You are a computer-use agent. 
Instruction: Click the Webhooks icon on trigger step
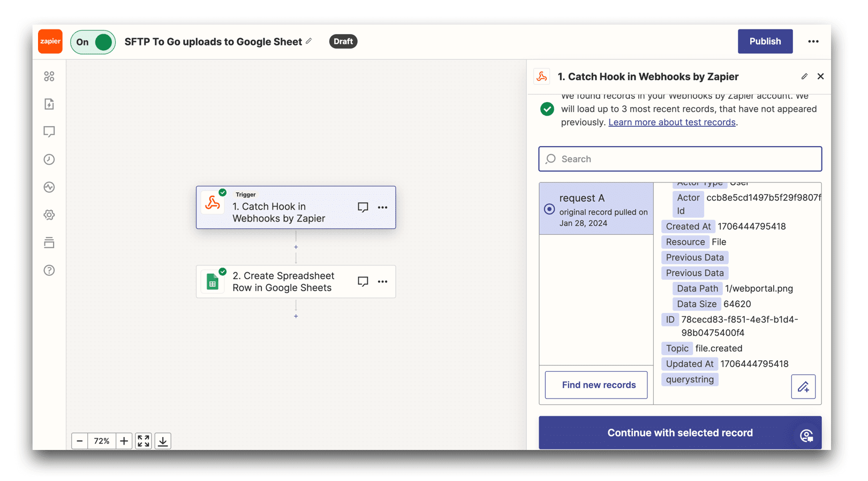coord(213,203)
